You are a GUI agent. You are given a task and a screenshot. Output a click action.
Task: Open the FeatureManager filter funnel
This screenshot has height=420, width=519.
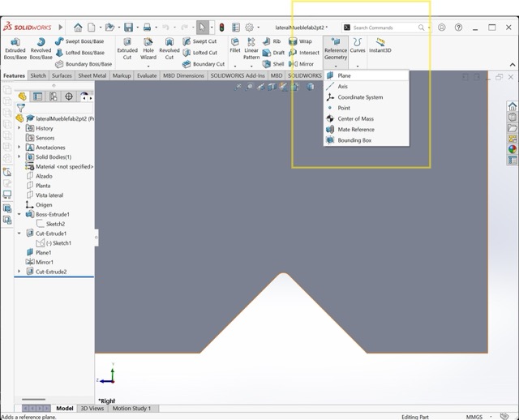coord(21,108)
